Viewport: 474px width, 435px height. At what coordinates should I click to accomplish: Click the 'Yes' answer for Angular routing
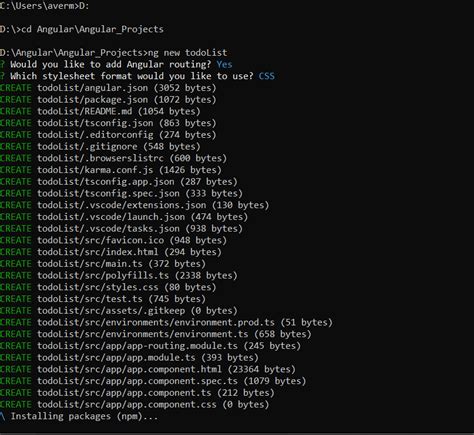click(x=224, y=64)
